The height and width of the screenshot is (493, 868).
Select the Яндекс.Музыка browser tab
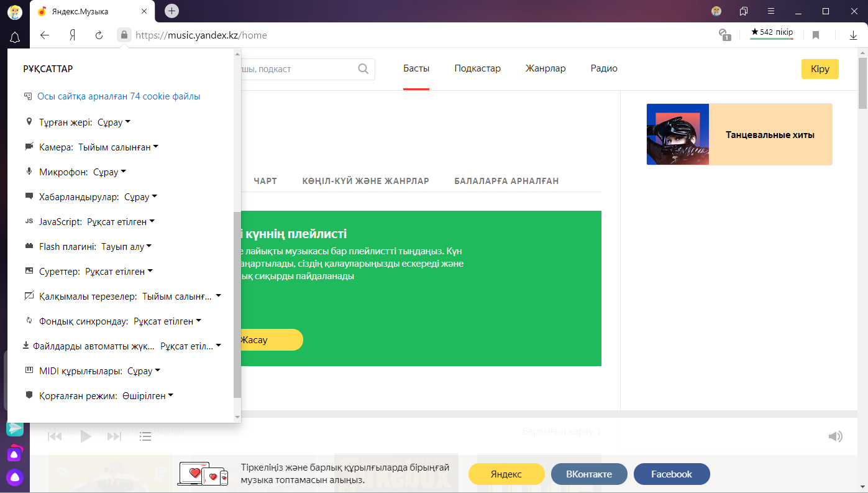93,11
